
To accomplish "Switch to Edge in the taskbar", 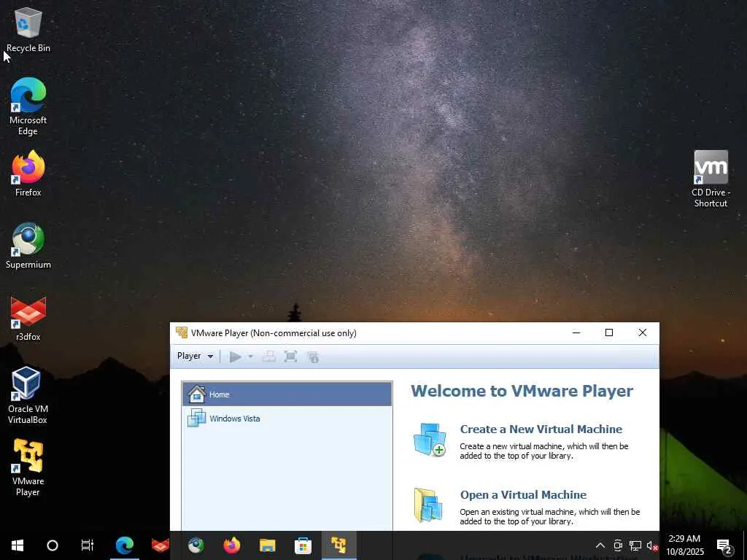I will tap(124, 545).
